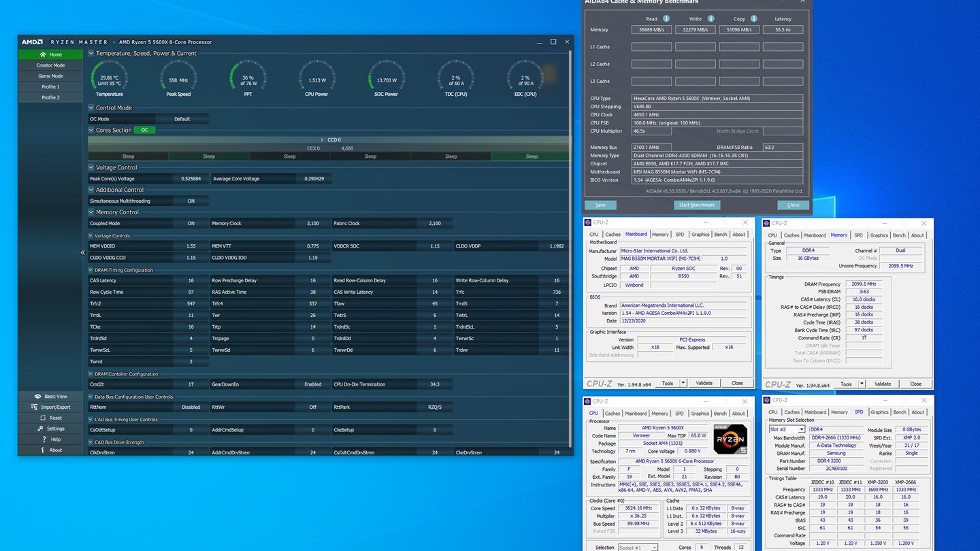Click Save button in AIDA64
Viewport: 980px width, 551px height.
point(600,205)
